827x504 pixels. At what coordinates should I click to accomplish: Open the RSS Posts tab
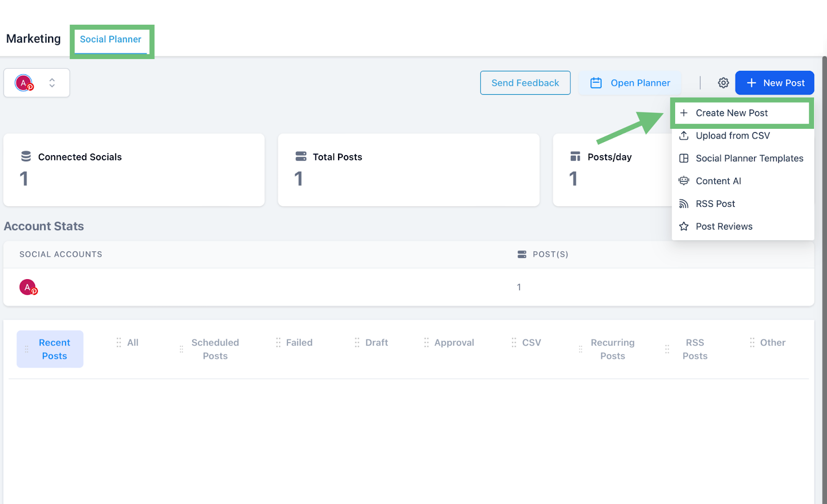tap(695, 349)
